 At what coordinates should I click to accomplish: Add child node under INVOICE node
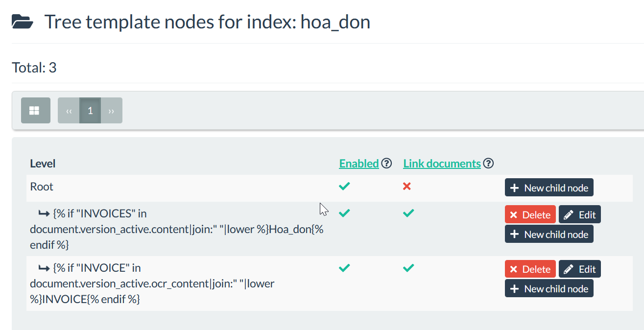coord(549,288)
